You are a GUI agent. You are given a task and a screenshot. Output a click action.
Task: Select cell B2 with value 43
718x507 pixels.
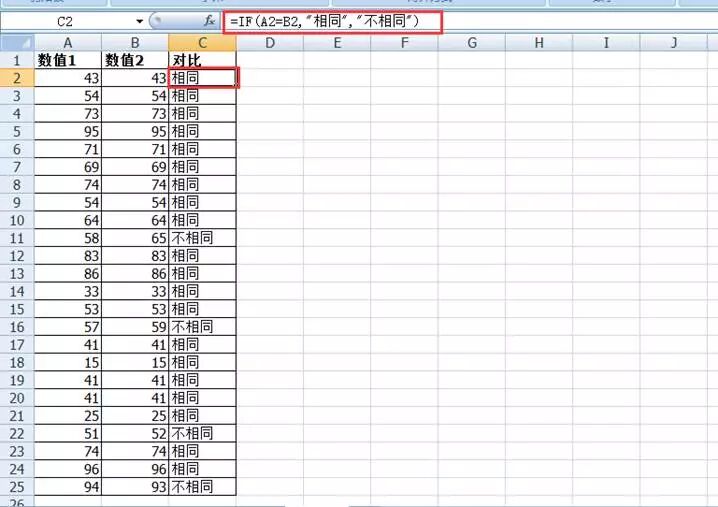click(135, 78)
